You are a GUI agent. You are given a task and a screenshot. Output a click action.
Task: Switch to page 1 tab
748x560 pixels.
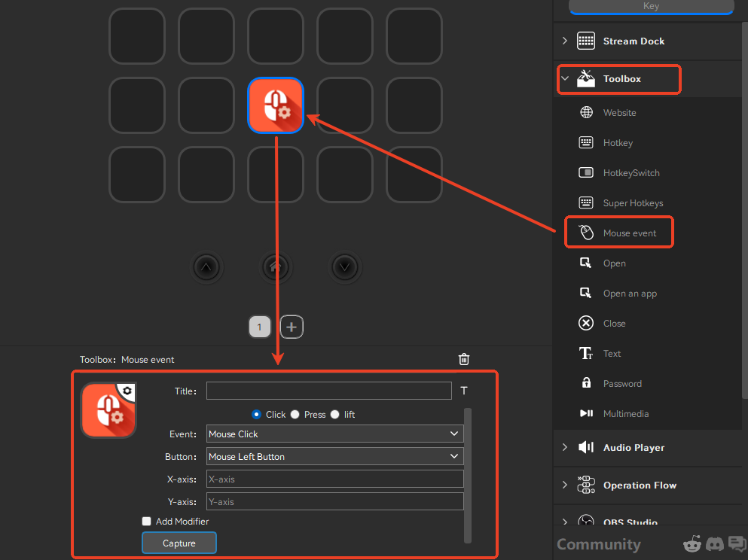(260, 326)
